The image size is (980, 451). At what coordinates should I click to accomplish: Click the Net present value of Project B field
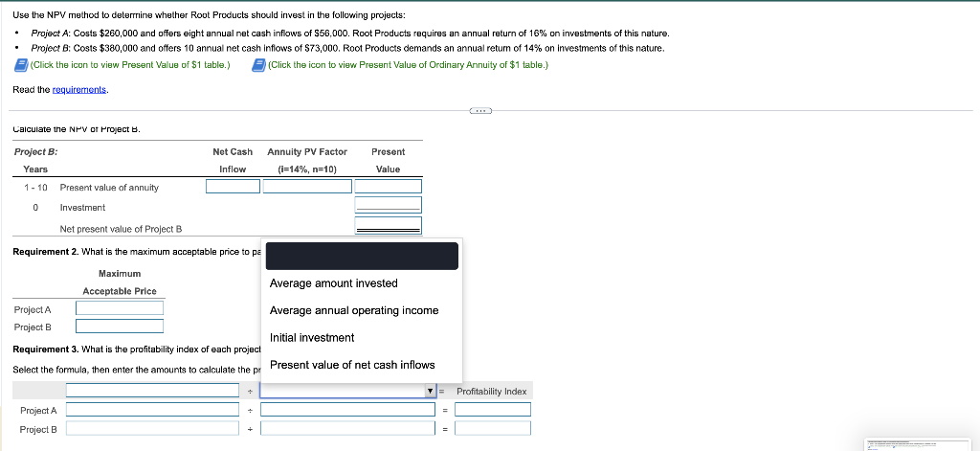point(389,225)
